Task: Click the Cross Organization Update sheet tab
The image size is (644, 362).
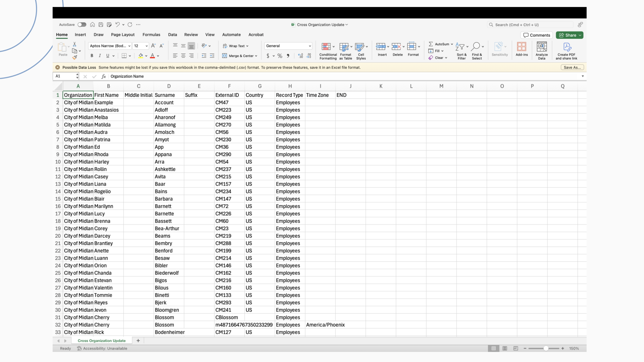Action: (x=101, y=340)
